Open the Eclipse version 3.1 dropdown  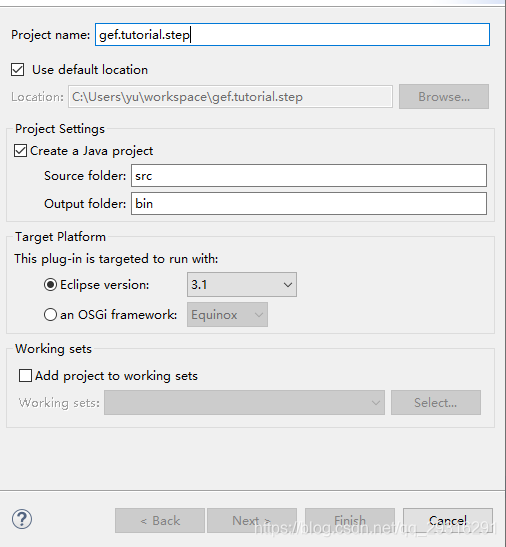click(x=242, y=285)
